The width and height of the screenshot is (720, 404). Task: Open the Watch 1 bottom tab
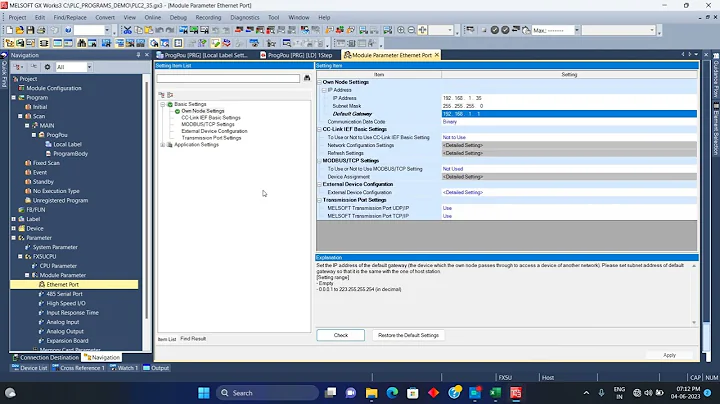(x=124, y=368)
